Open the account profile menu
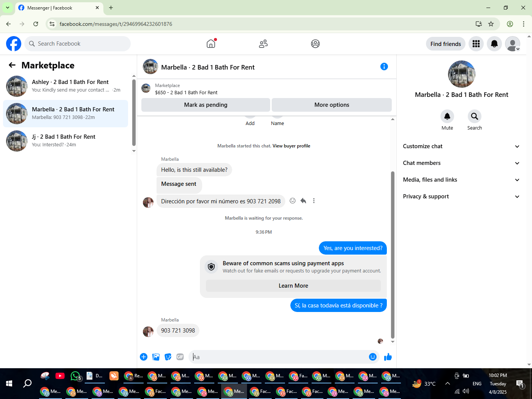 (x=513, y=44)
